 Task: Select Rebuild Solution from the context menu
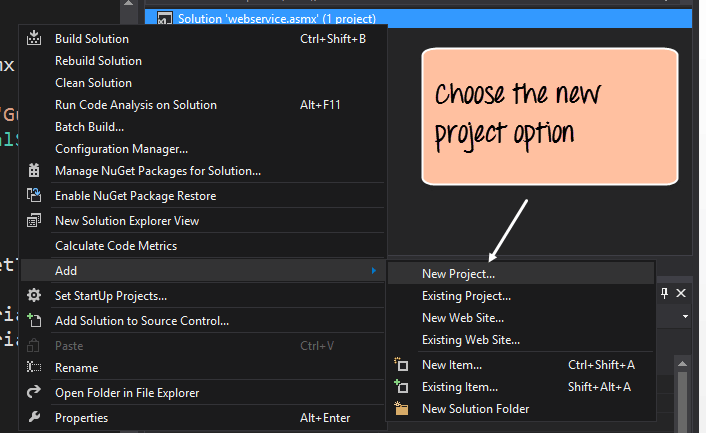pos(98,61)
